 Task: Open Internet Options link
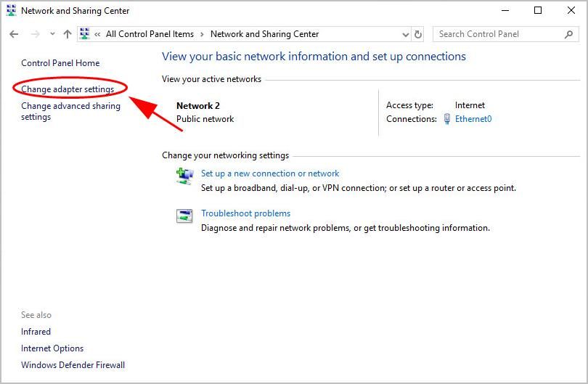[52, 348]
